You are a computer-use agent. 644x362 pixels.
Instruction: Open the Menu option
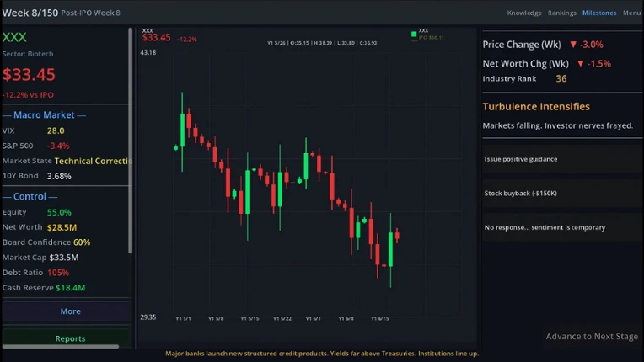[631, 13]
